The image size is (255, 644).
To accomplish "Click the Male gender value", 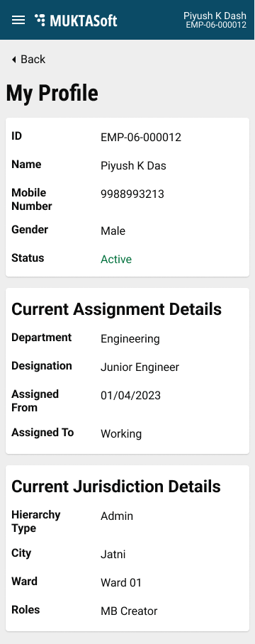I will 113,231.
